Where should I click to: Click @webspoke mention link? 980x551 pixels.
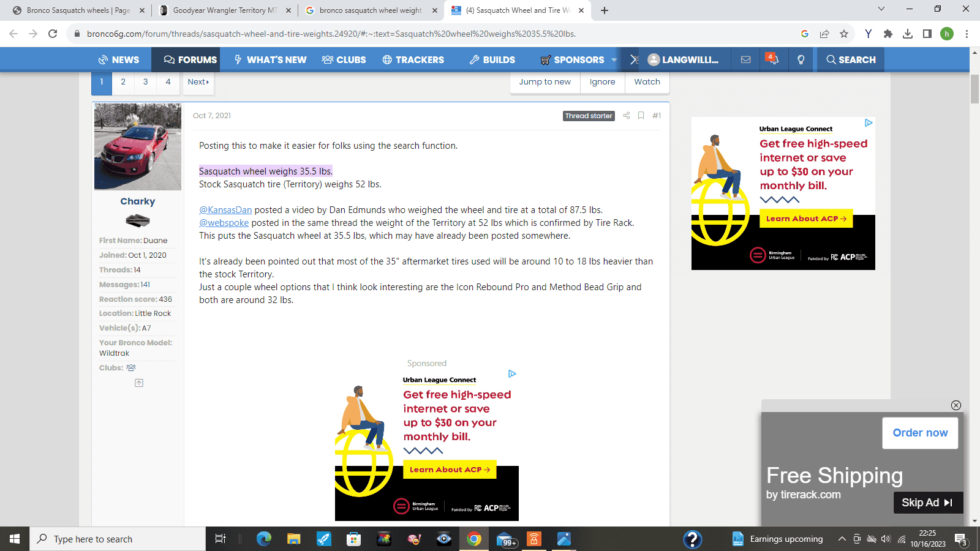click(x=224, y=223)
